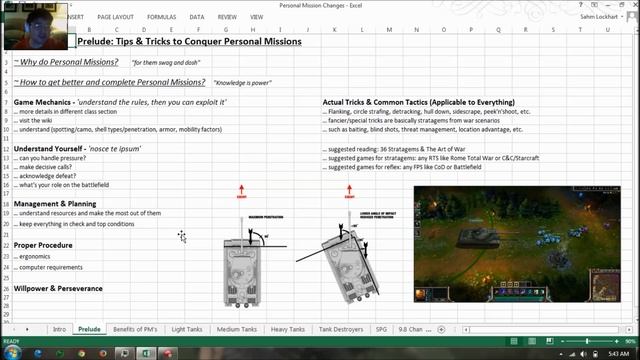Click the zoom slider handle
Screen dimensions: 640x360
(x=587, y=341)
